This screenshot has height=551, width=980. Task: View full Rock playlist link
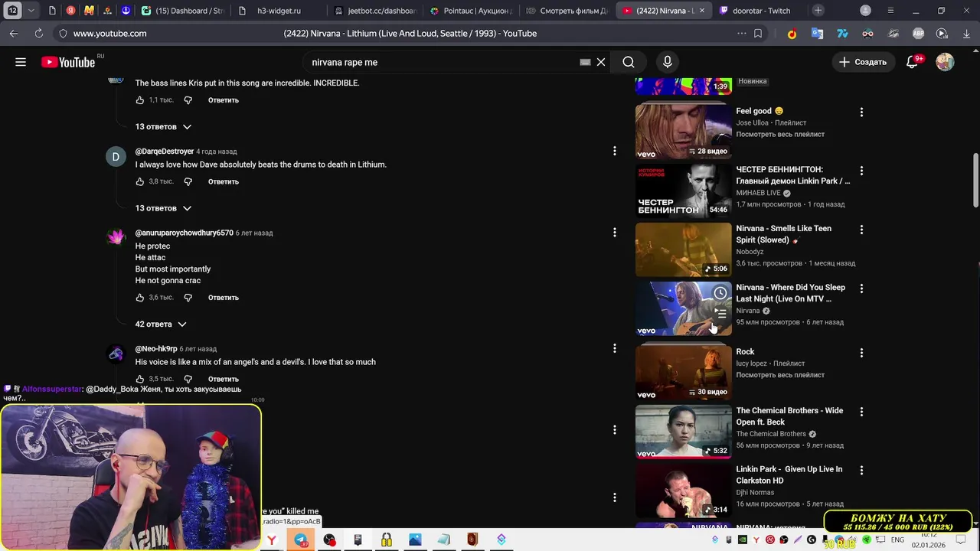(780, 375)
